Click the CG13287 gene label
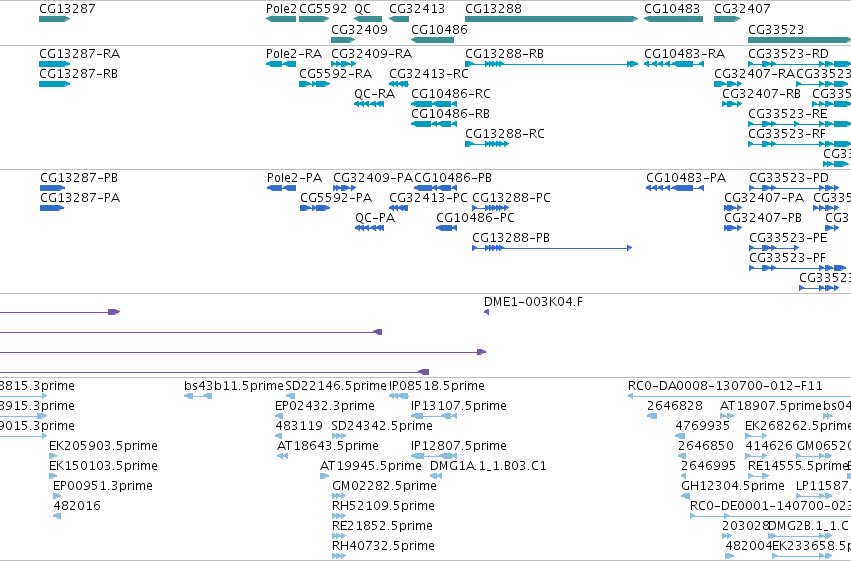Viewport: 851px width, 561px height. point(67,9)
